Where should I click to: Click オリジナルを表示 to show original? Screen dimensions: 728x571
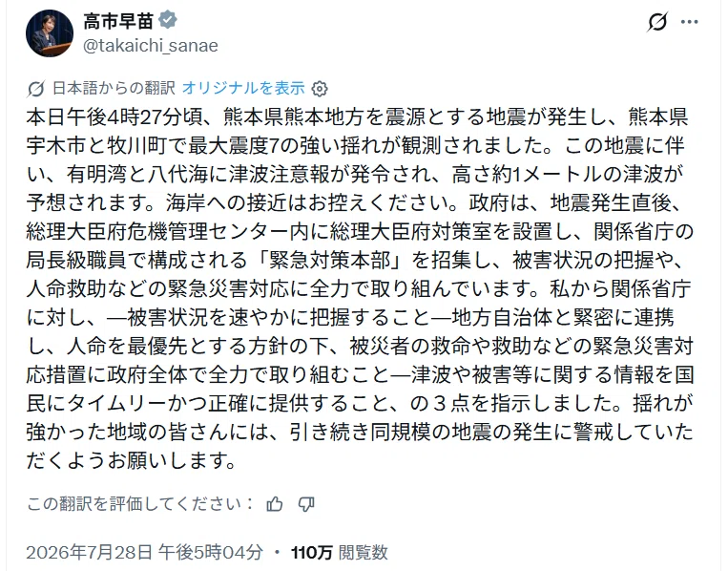[x=243, y=88]
